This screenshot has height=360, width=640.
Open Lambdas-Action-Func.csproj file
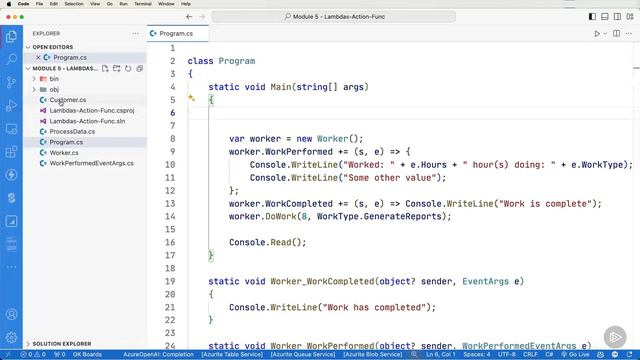92,111
